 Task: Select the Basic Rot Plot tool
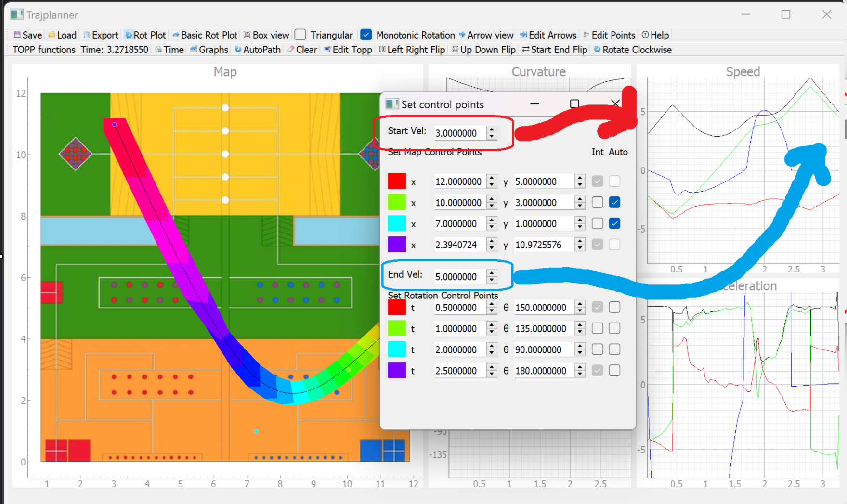(205, 35)
